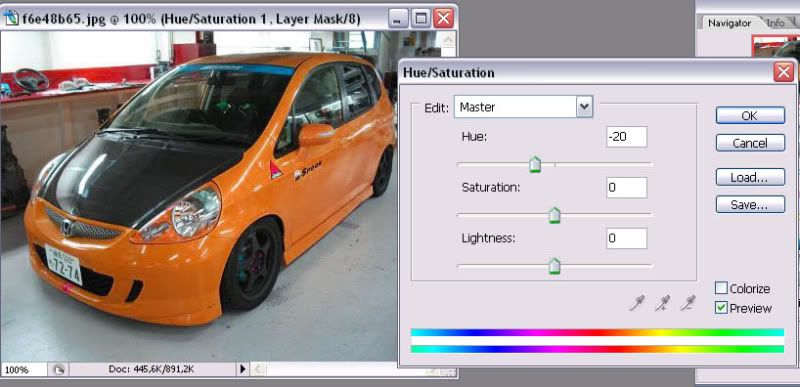The image size is (800, 387).
Task: Close the Hue/Saturation dialog
Action: 783,72
